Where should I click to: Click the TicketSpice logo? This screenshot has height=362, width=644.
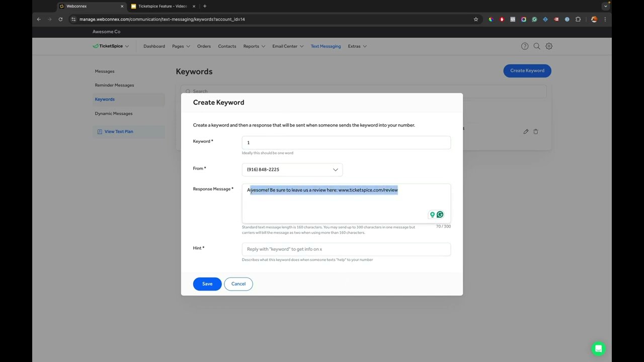108,46
